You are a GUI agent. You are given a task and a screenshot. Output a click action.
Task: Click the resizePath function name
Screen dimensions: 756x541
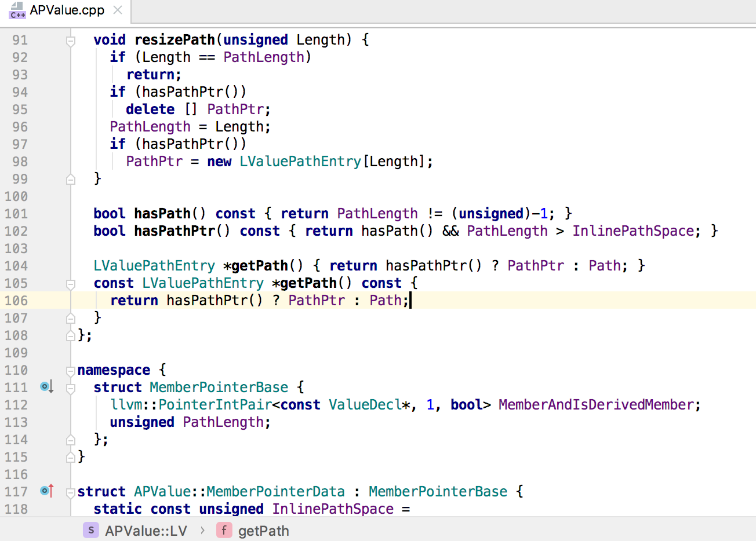(175, 40)
